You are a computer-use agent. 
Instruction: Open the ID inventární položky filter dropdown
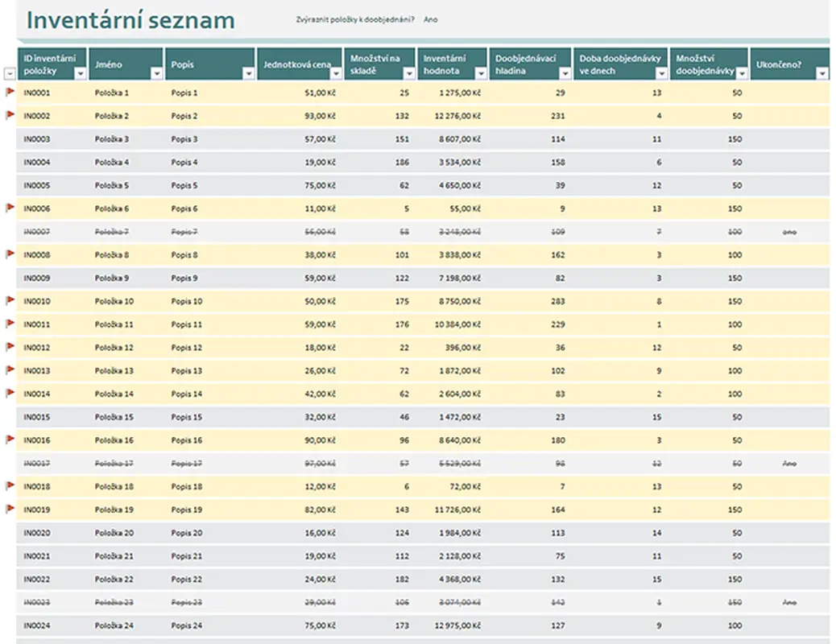point(80,73)
